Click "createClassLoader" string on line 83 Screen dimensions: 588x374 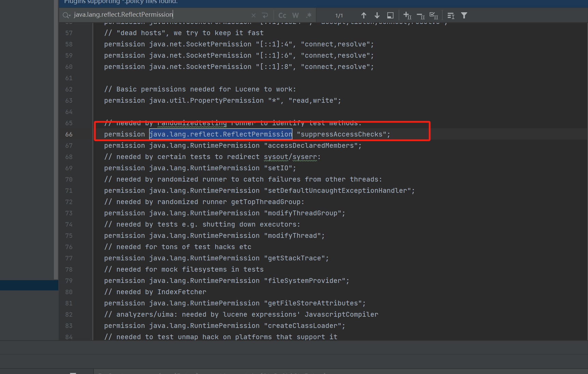[303, 326]
